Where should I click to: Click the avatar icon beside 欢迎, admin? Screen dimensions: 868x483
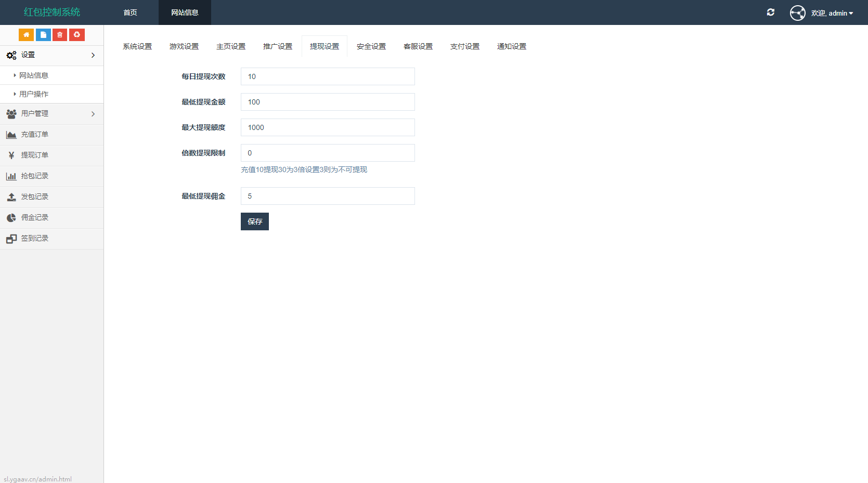coord(797,12)
